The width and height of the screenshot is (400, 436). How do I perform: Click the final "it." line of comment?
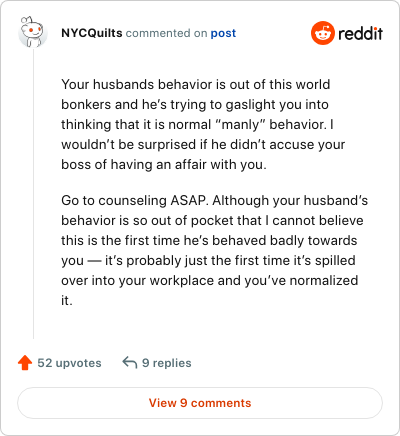67,301
